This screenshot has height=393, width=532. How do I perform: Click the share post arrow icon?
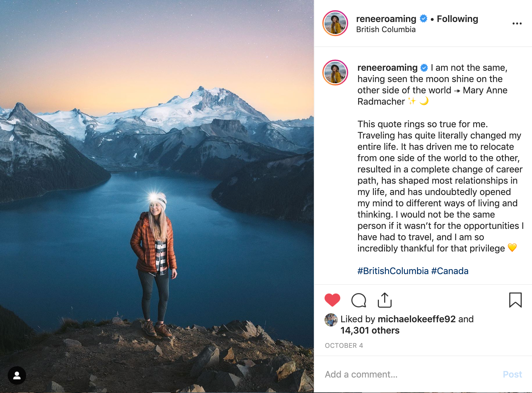385,300
